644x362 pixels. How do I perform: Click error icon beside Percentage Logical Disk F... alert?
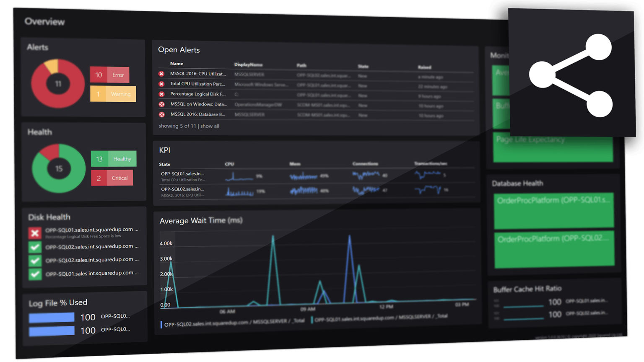(x=161, y=94)
